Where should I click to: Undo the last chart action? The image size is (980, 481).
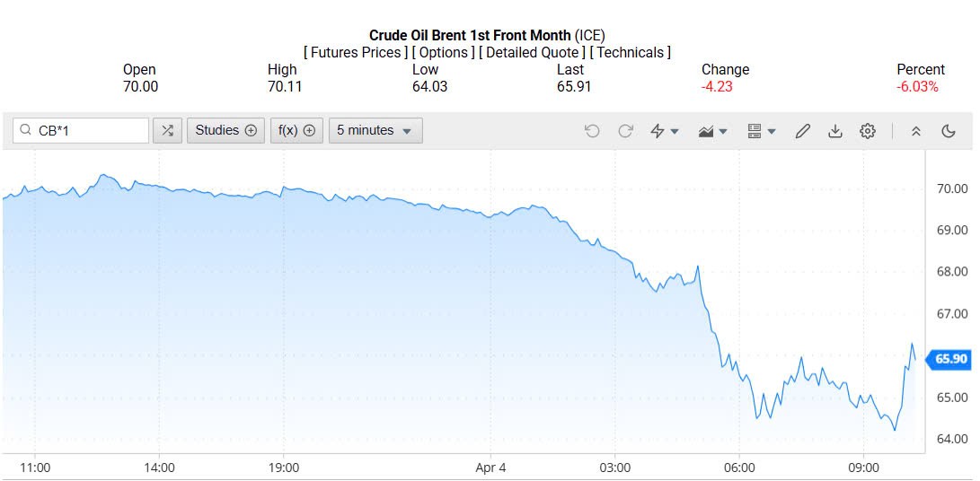pos(592,131)
